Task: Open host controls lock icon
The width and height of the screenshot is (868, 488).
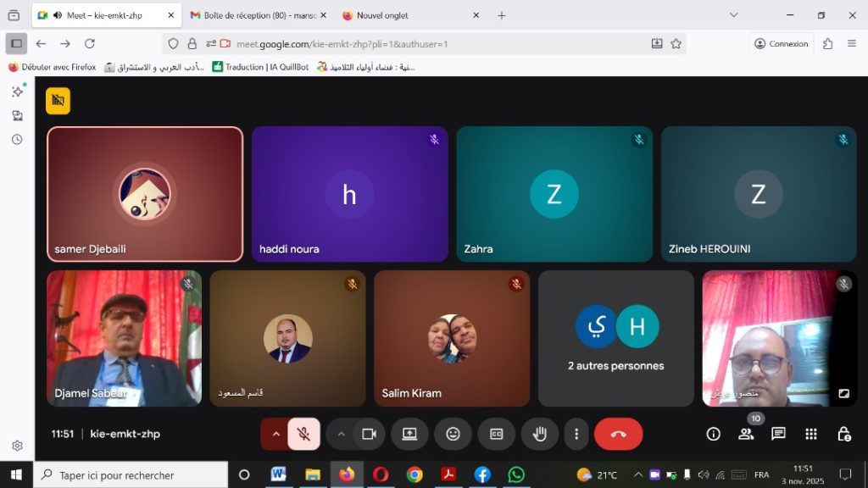Action: [843, 434]
